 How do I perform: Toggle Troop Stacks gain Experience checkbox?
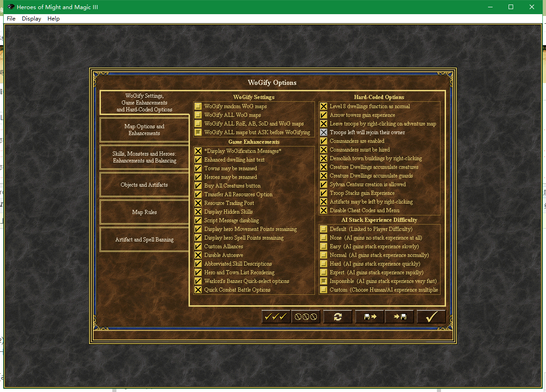tap(324, 193)
